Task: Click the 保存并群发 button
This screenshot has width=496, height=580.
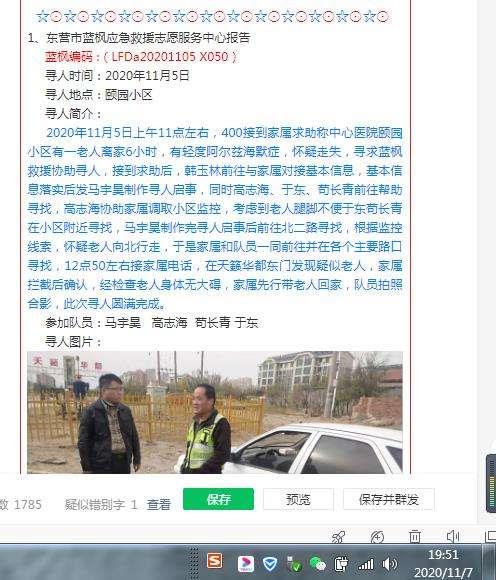Action: point(389,499)
